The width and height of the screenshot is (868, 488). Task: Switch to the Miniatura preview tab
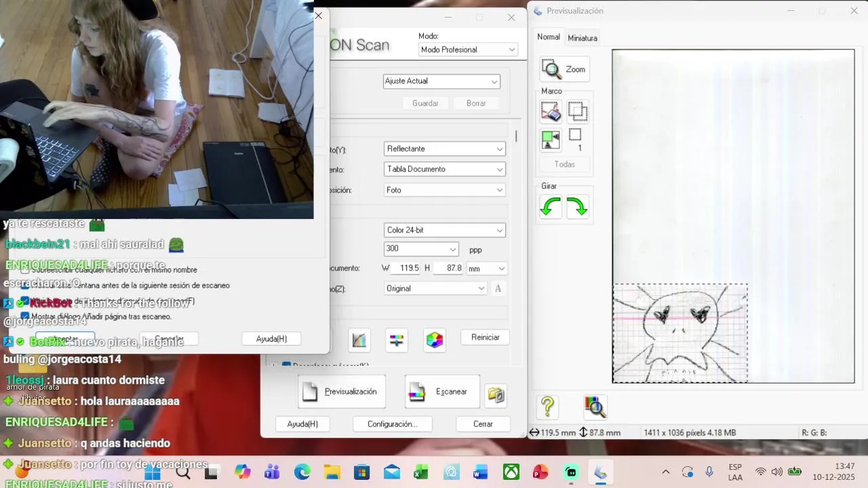(583, 38)
